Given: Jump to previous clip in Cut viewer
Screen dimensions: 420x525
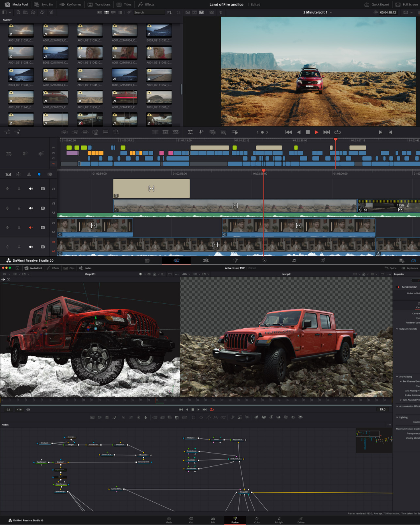Looking at the screenshot, I should click(x=289, y=132).
